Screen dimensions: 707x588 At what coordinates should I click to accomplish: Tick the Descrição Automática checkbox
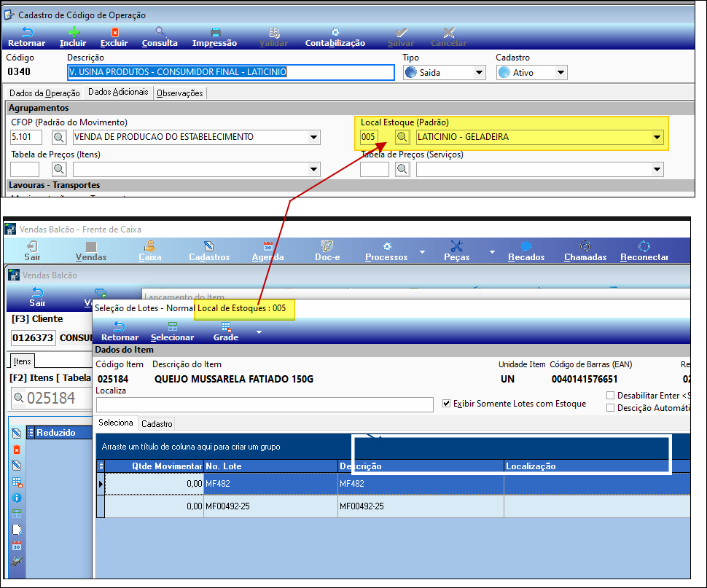click(x=611, y=408)
